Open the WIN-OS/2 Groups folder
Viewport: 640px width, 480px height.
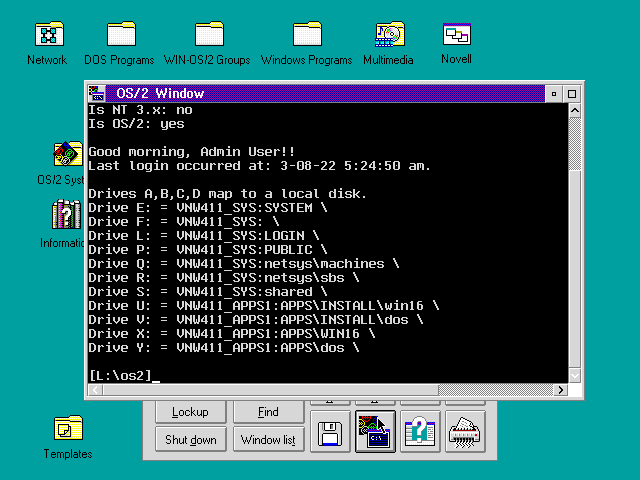click(x=209, y=34)
